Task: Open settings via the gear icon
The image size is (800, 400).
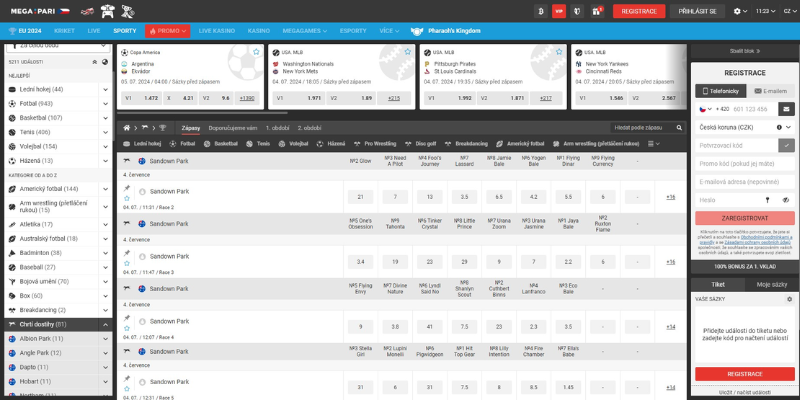Action: [x=738, y=11]
